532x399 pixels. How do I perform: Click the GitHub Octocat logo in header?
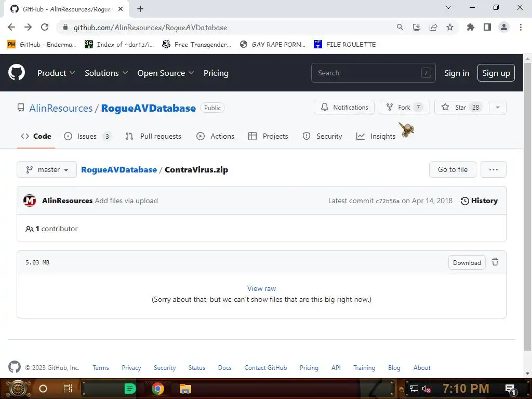tap(17, 73)
